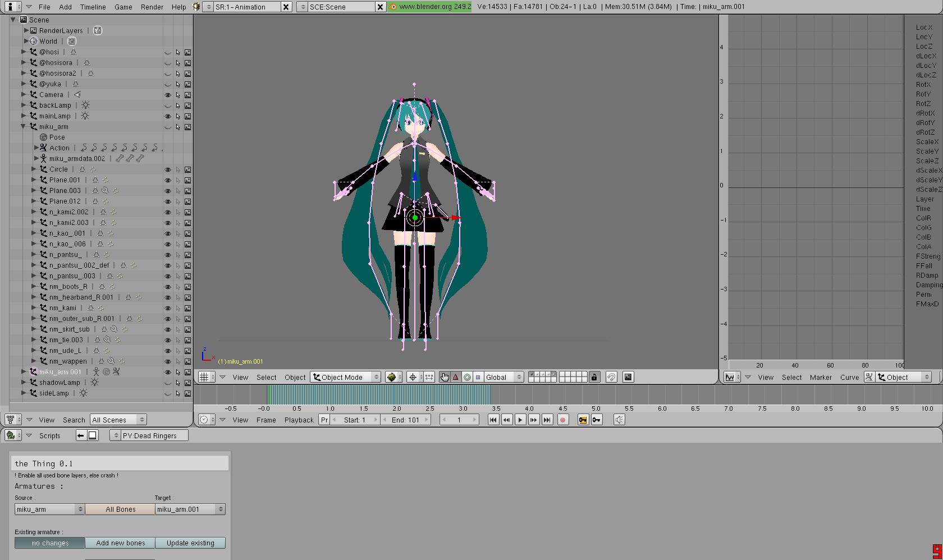943x560 pixels.
Task: Select the RotX channel in the IPO list
Action: [923, 84]
